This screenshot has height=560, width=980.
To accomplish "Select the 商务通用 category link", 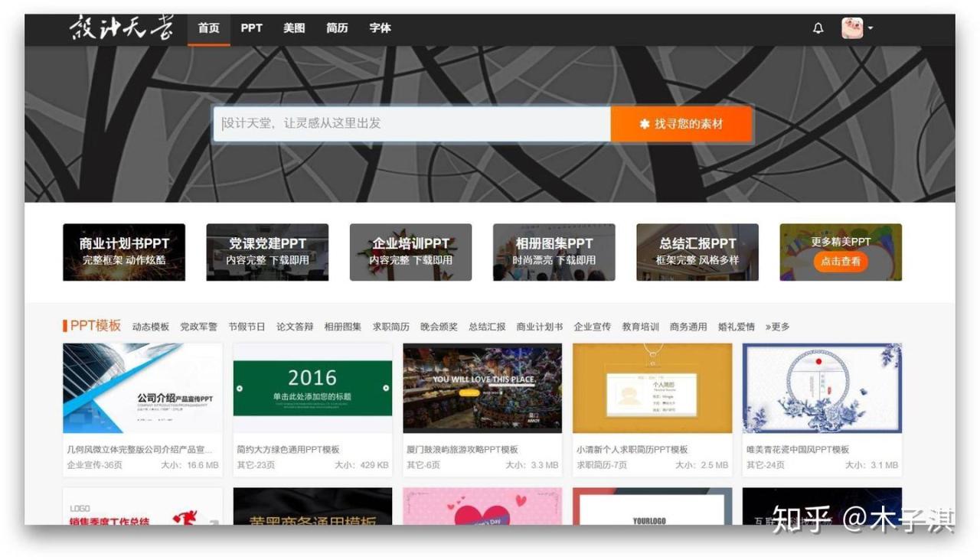I will 688,327.
